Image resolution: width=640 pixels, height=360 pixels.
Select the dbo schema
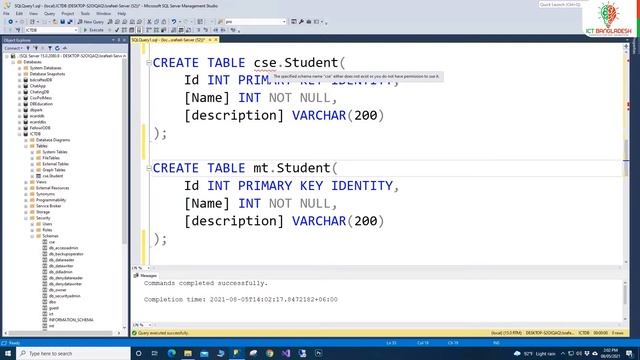(52, 302)
